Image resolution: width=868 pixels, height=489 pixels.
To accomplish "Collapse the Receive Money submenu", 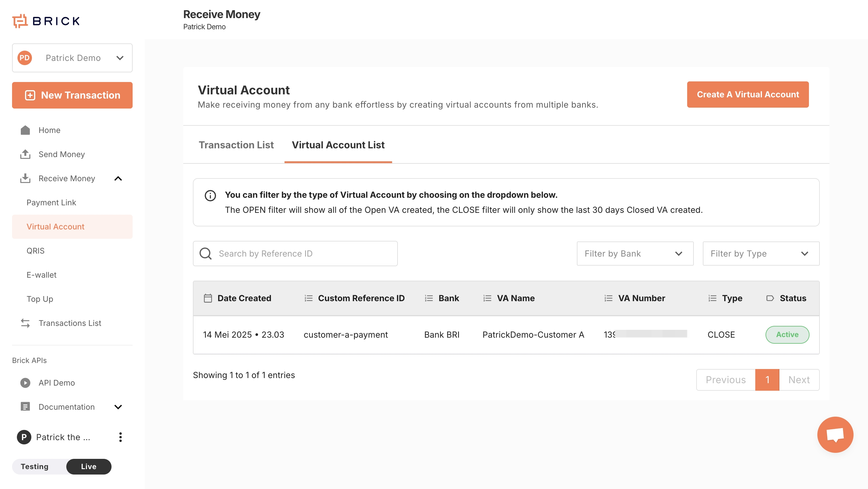I will 118,178.
